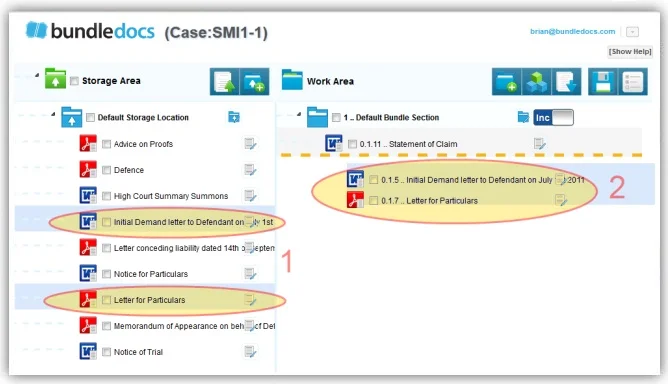The image size is (668, 385).
Task: Click the Word icon for Statement of Claim
Action: 334,144
